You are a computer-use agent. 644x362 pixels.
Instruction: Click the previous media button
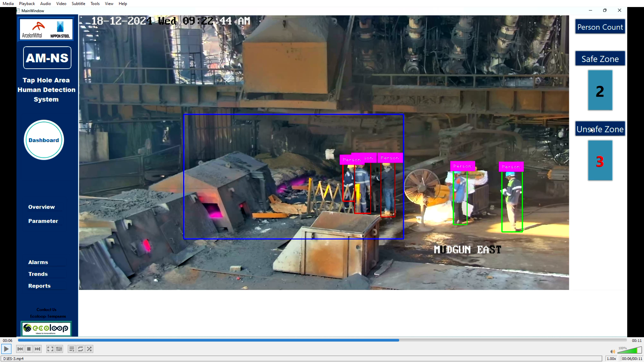(20, 349)
